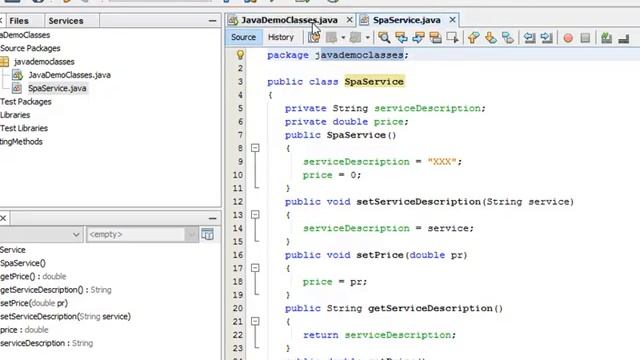Viewport: 640px width, 360px height.
Task: Jump to next bookmark icon
Action: [491, 38]
